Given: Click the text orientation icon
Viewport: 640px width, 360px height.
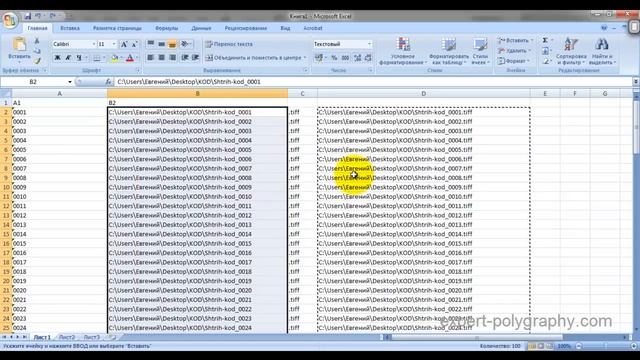Looking at the screenshot, I should click(185, 44).
